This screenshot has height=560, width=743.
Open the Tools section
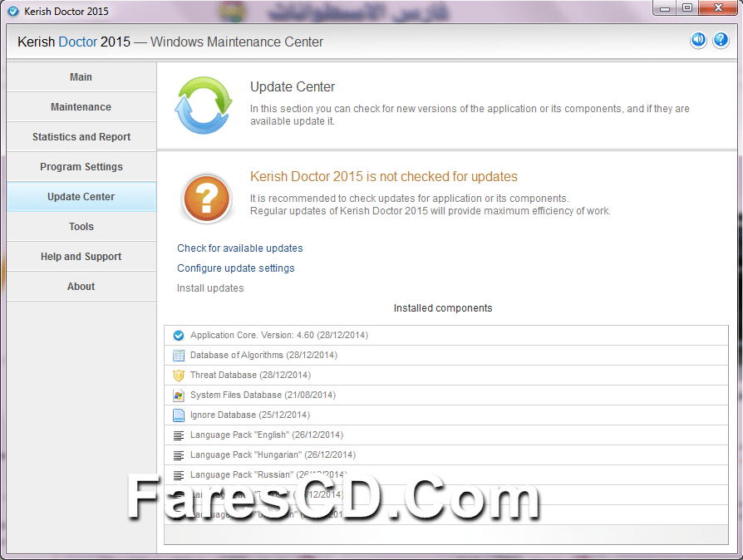tap(81, 227)
